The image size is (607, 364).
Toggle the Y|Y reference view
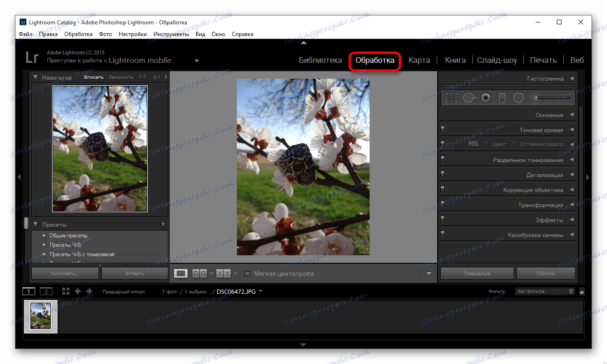[223, 273]
